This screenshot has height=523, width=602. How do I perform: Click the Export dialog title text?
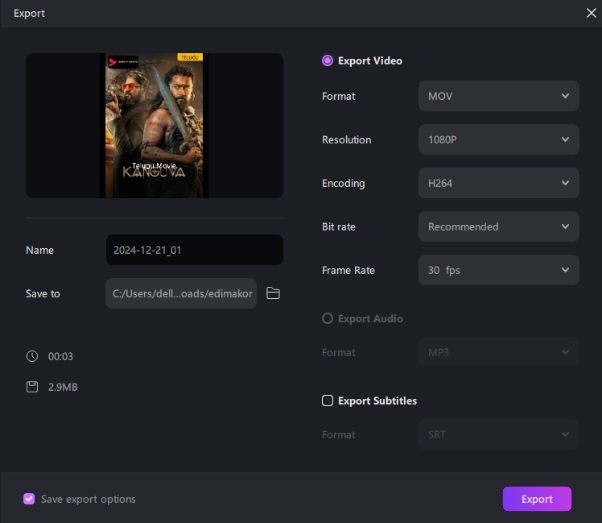(x=29, y=13)
